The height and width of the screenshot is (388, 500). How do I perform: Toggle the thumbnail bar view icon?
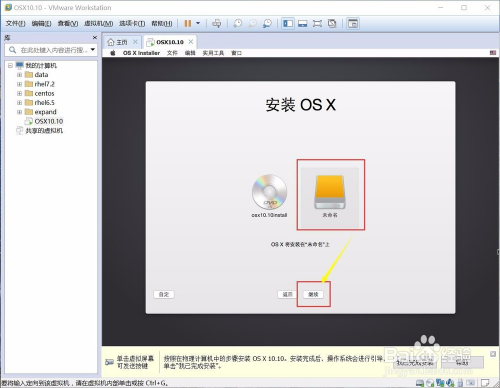click(302, 23)
